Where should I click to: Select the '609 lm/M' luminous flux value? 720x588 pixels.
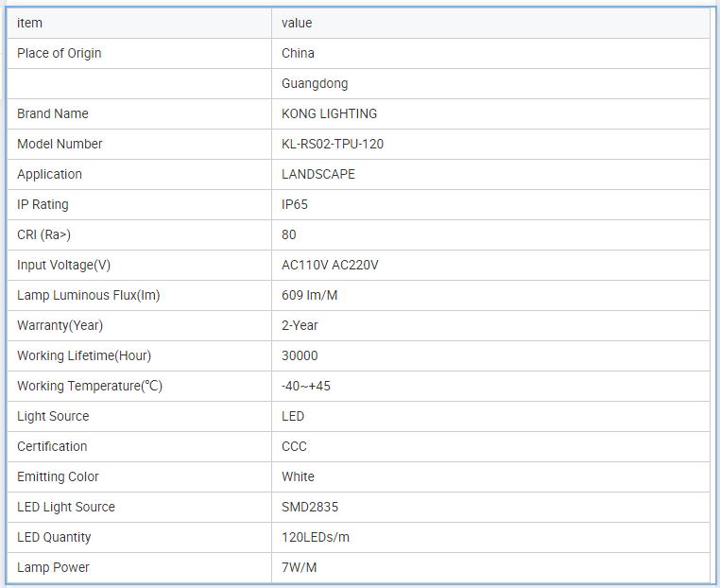[x=310, y=295]
